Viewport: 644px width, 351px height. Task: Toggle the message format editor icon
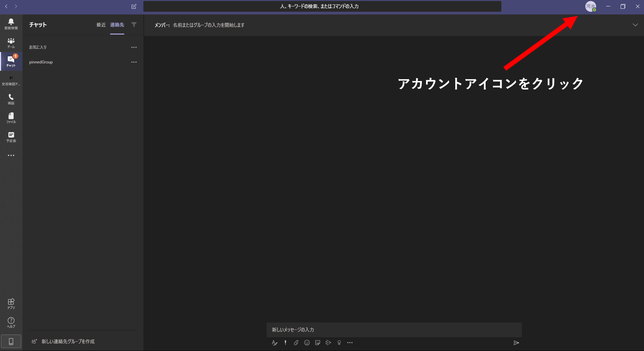(274, 342)
